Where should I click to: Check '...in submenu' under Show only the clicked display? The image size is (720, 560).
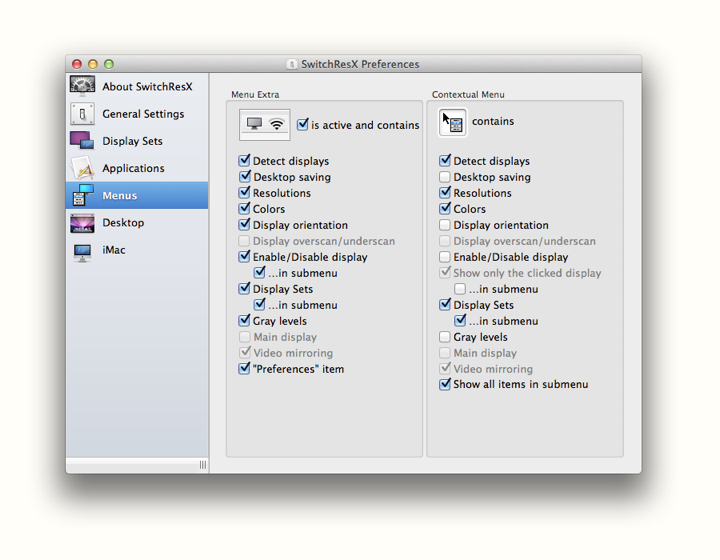point(460,289)
